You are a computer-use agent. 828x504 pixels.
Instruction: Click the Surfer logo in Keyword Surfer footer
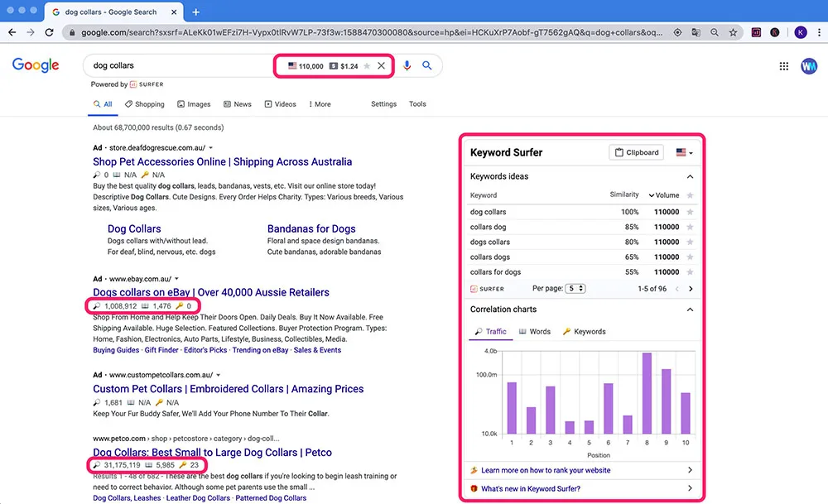coord(487,289)
